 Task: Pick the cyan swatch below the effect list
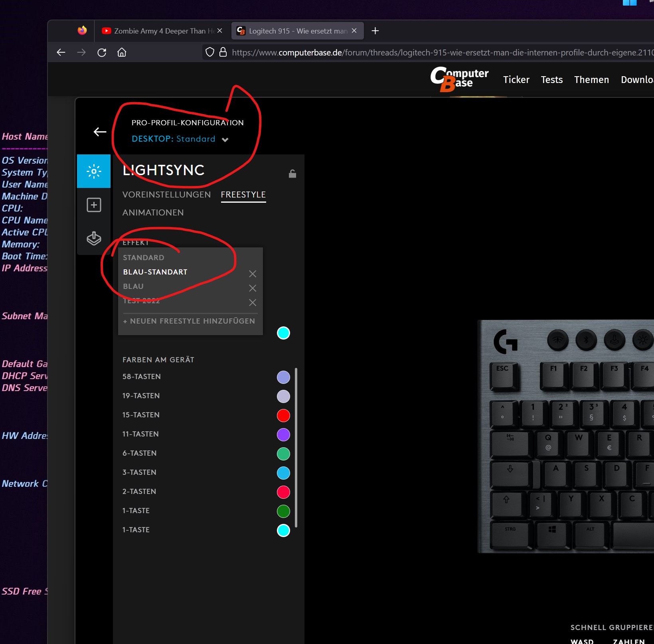pos(283,333)
